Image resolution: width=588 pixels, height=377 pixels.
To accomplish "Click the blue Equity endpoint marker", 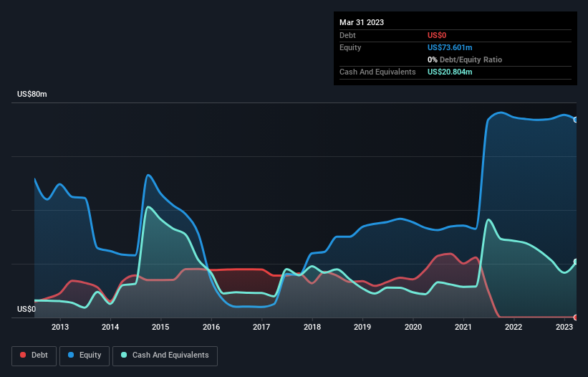I will tap(576, 120).
